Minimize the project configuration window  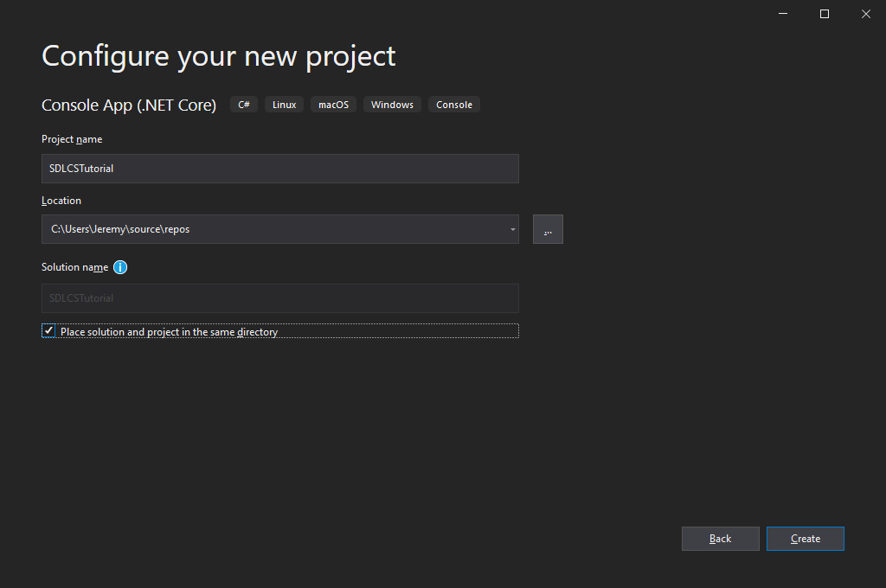click(783, 14)
